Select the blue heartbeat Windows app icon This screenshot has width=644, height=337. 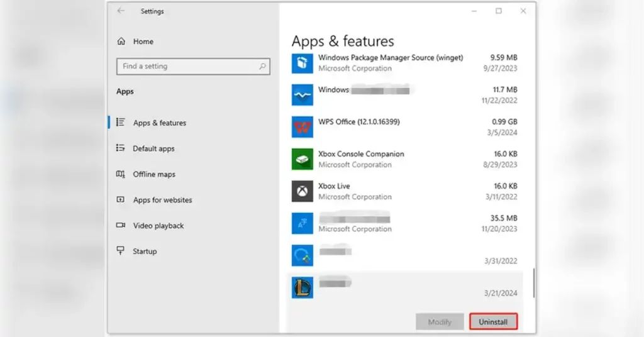303,95
